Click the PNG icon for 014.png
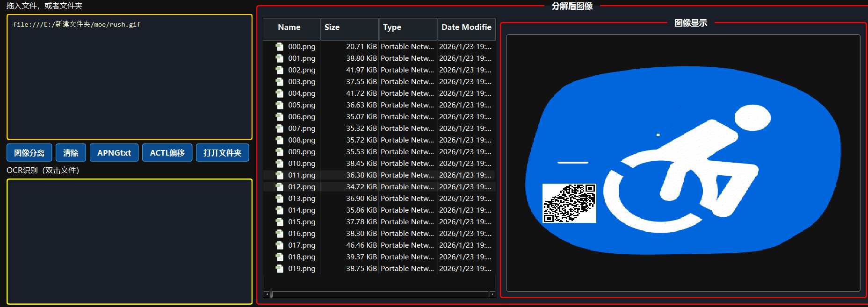The height and width of the screenshot is (307, 868). click(279, 210)
